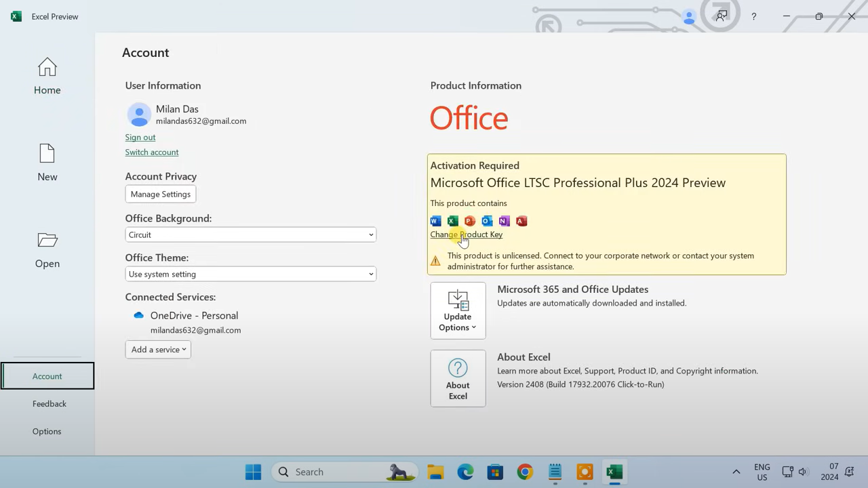Viewport: 868px width, 488px height.
Task: Open Feedback in the sidebar
Action: pos(49,403)
